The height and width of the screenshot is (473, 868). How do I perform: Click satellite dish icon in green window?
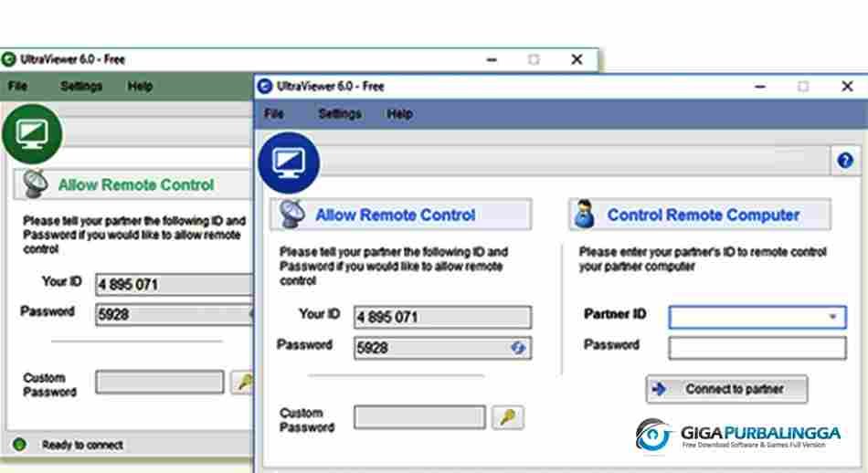pos(36,184)
